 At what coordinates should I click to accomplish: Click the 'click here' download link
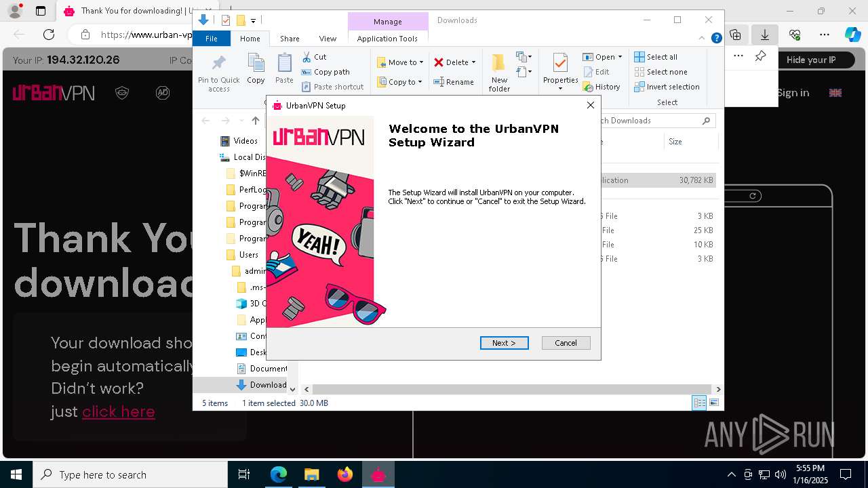(x=119, y=411)
